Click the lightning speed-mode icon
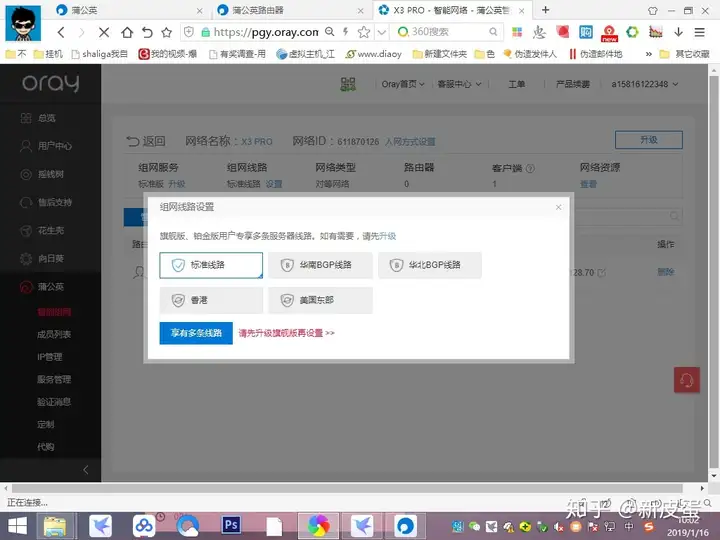The image size is (720, 540). [x=346, y=32]
